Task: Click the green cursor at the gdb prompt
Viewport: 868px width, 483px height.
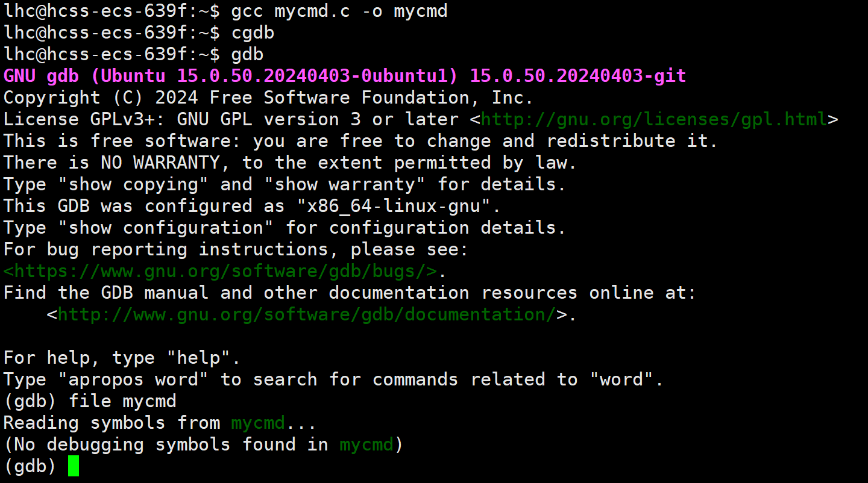Action: (74, 466)
